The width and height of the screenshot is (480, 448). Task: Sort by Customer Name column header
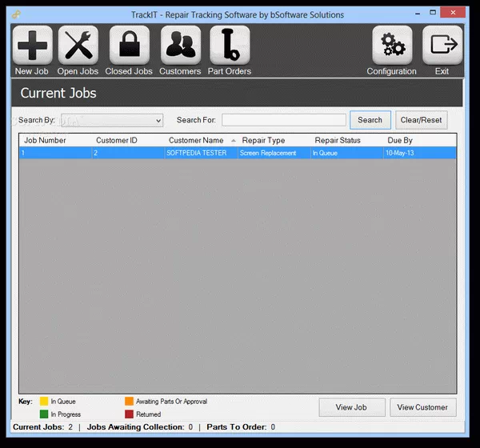coord(196,140)
